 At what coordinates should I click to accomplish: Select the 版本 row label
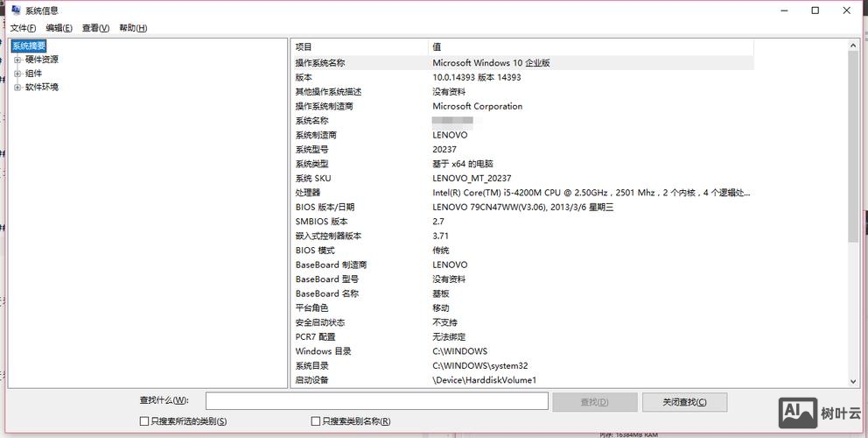[304, 77]
